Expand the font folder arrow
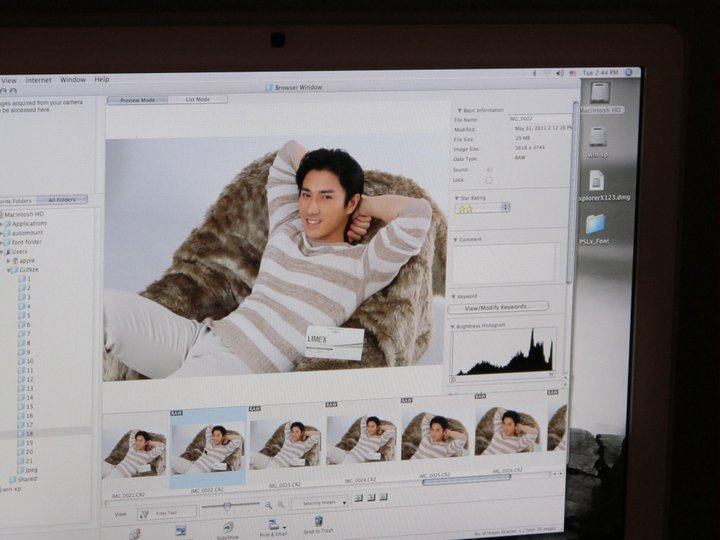Screen dimensions: 720x540 pos(1,242)
